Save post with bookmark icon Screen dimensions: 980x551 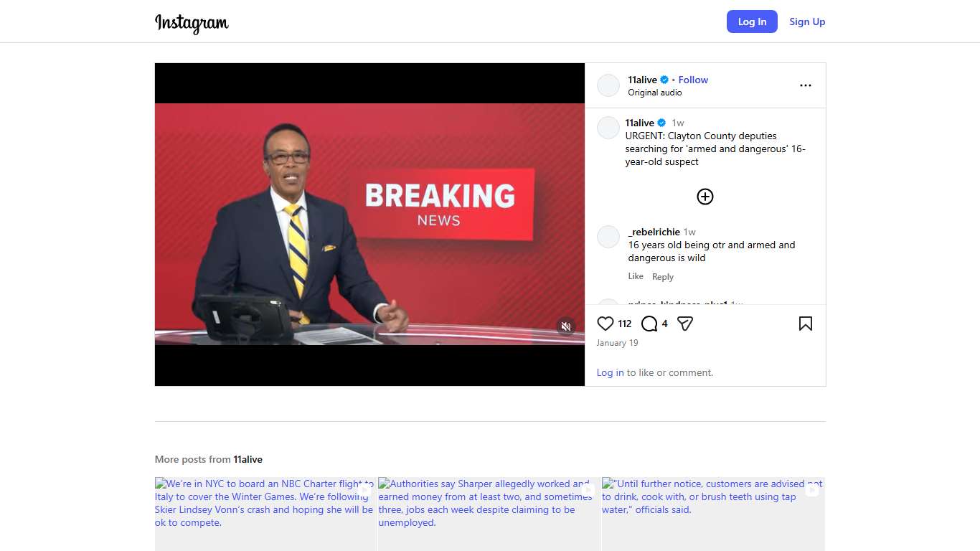805,324
